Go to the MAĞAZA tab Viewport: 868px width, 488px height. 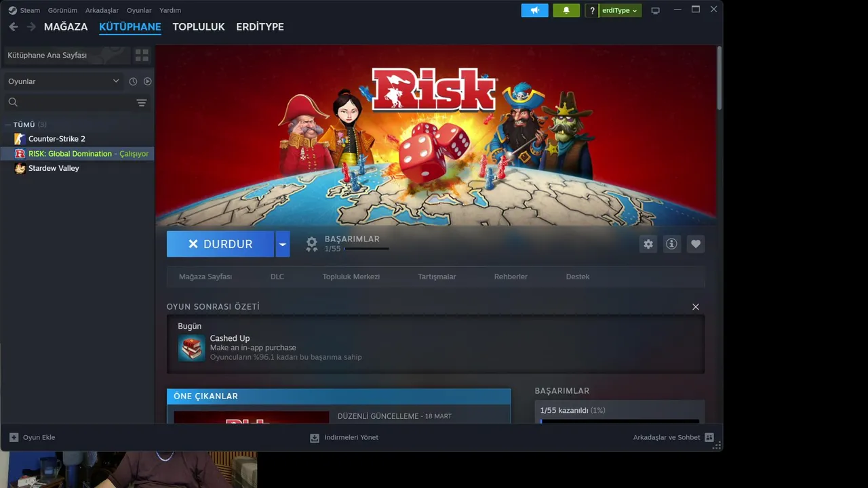point(66,26)
